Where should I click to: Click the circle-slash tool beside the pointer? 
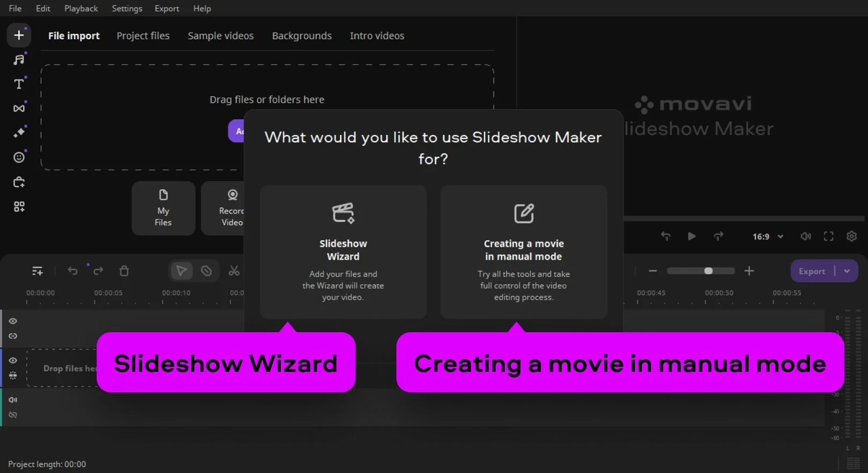tap(206, 271)
